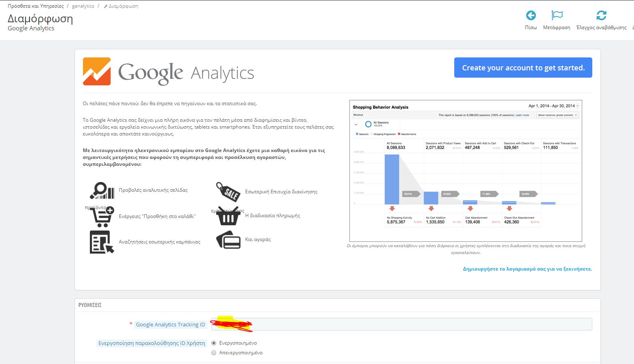This screenshot has width=634, height=364.
Task: Open the ganalytics breadcrumb item
Action: (83, 6)
